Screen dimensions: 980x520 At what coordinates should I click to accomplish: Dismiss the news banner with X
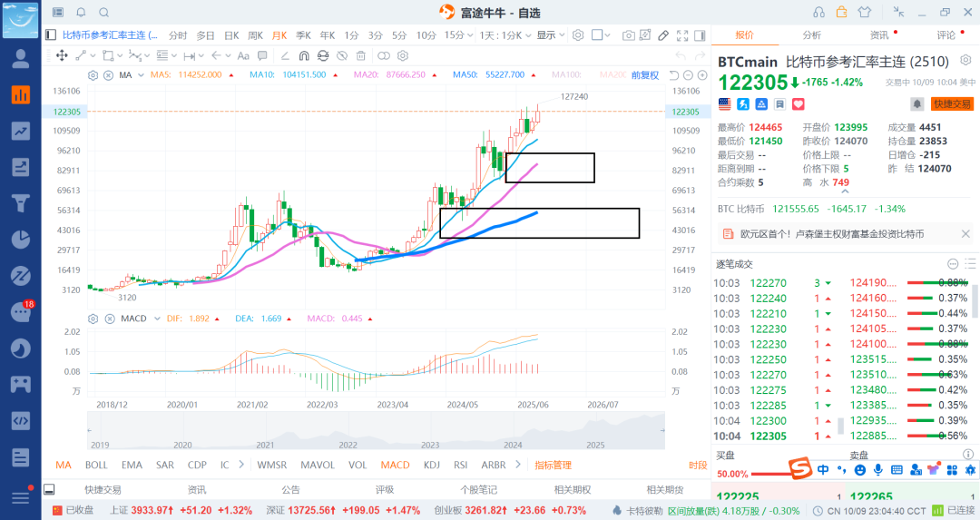(965, 234)
